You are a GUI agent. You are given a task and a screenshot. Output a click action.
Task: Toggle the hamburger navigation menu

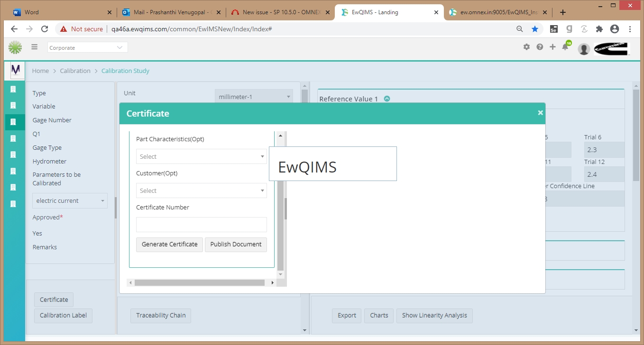[35, 47]
